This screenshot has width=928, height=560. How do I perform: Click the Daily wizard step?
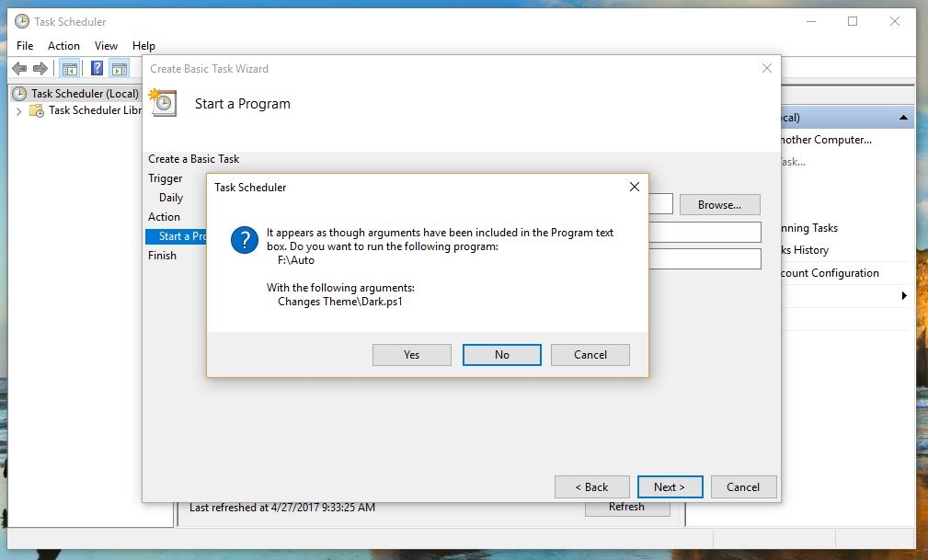pos(171,198)
